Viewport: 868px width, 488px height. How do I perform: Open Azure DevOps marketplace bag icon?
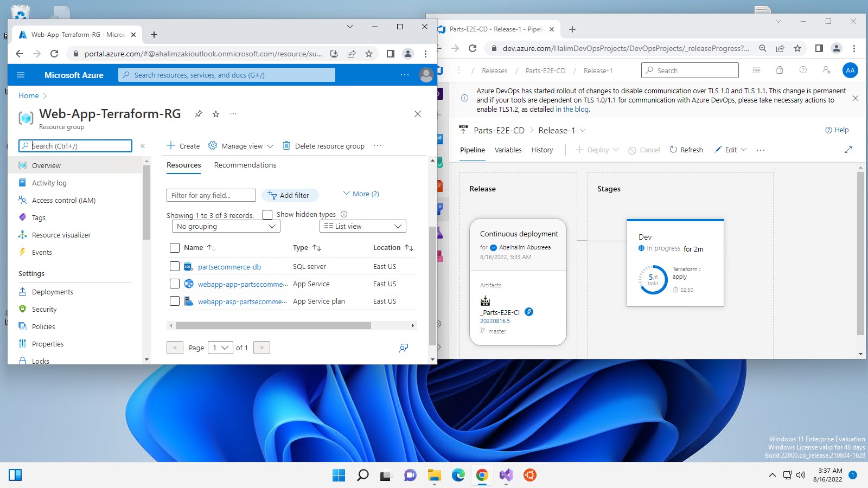(x=780, y=70)
